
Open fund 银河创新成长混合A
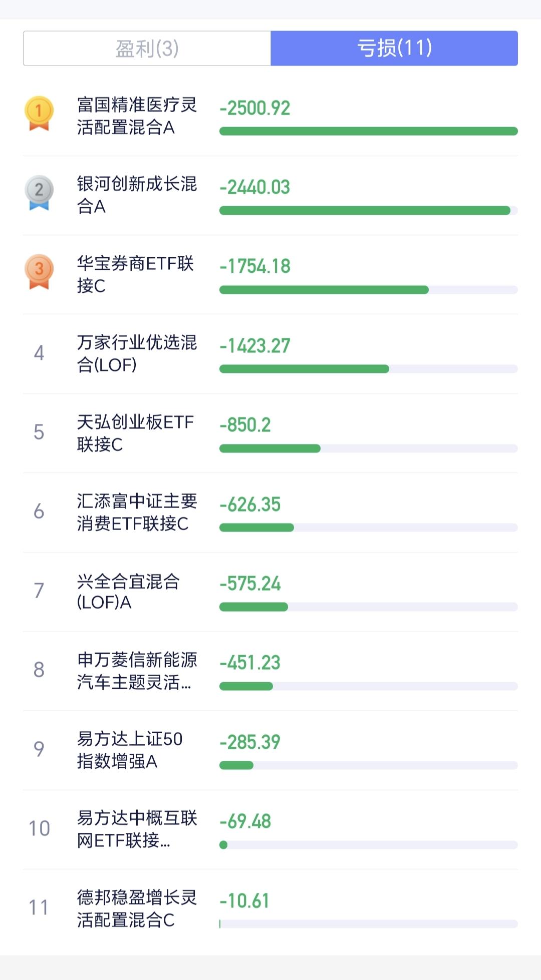coord(137,195)
